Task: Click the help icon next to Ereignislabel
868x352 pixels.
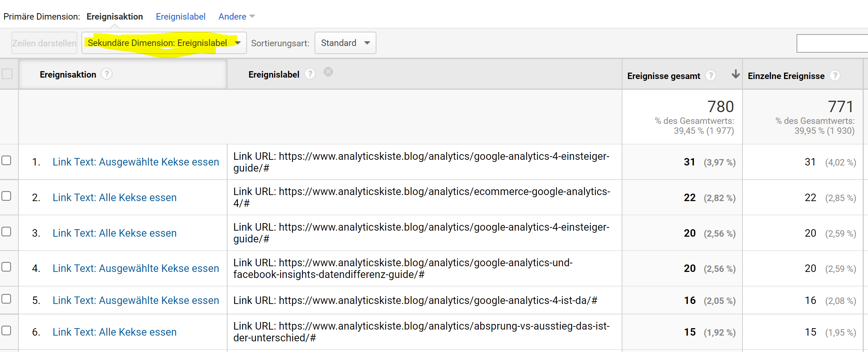Action: pyautogui.click(x=310, y=74)
